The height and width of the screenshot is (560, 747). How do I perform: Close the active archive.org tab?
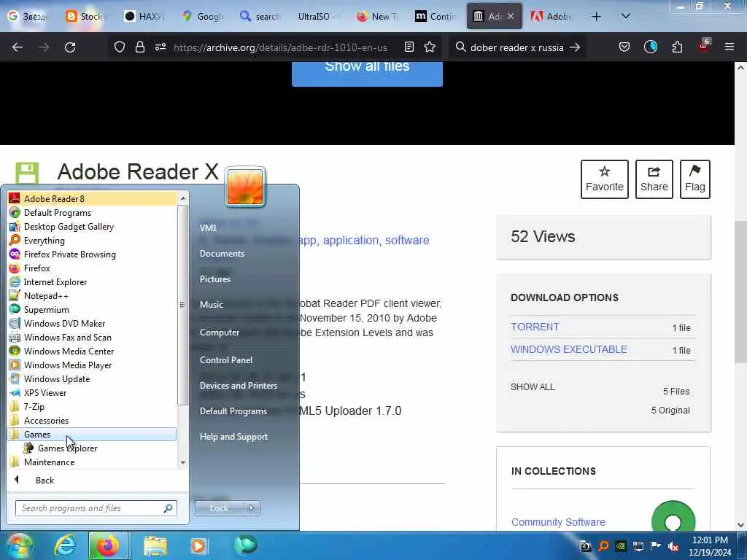[510, 17]
